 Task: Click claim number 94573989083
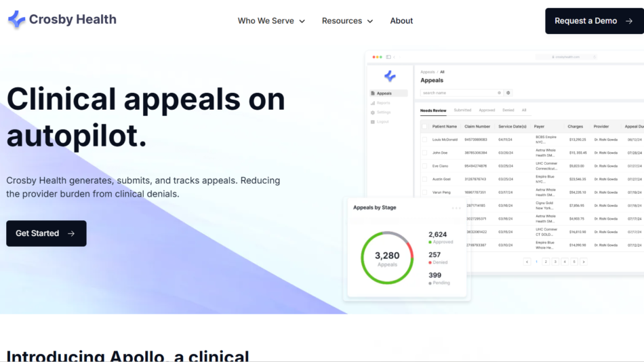pos(476,140)
